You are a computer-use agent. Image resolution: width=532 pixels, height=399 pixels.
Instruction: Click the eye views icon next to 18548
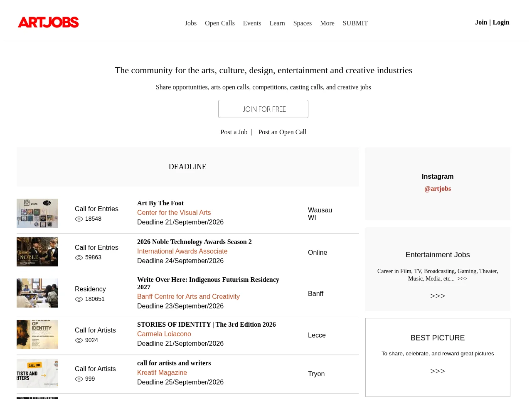tap(79, 219)
